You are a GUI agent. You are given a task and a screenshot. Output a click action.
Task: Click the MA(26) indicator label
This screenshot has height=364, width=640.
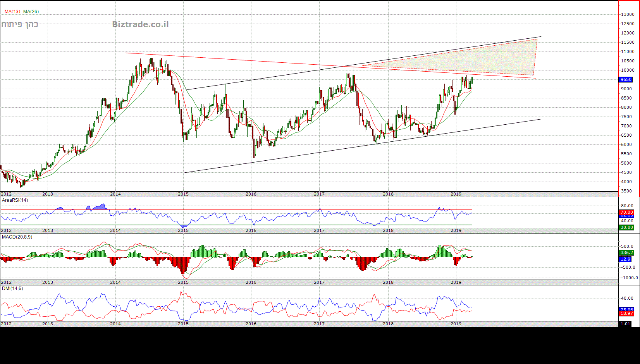31,12
